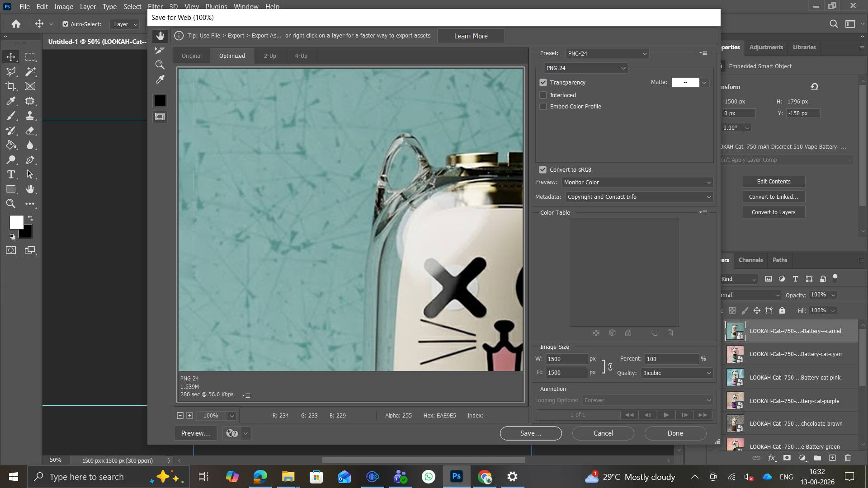This screenshot has height=488, width=868.
Task: Open the Matte color swatch
Action: [685, 82]
